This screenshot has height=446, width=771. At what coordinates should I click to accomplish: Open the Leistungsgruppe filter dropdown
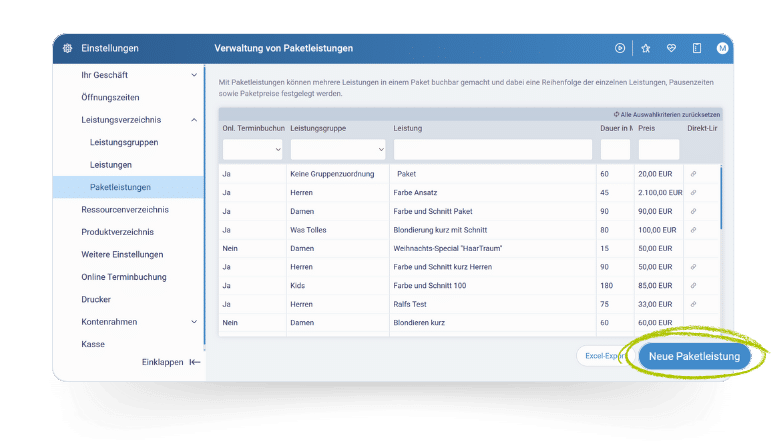[x=338, y=149]
